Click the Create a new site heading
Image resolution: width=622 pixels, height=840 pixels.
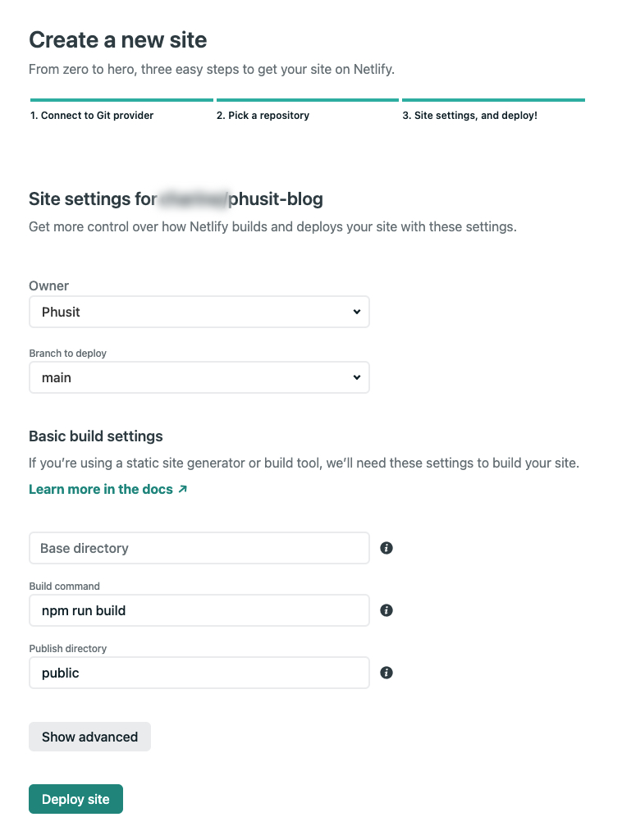pyautogui.click(x=118, y=39)
